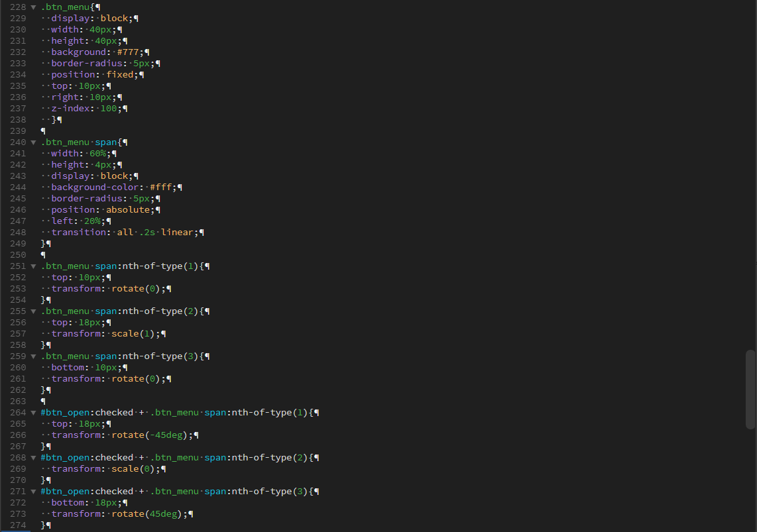The height and width of the screenshot is (532, 757).
Task: Fold the #btn_open:checked rule at line 264
Action: [33, 413]
